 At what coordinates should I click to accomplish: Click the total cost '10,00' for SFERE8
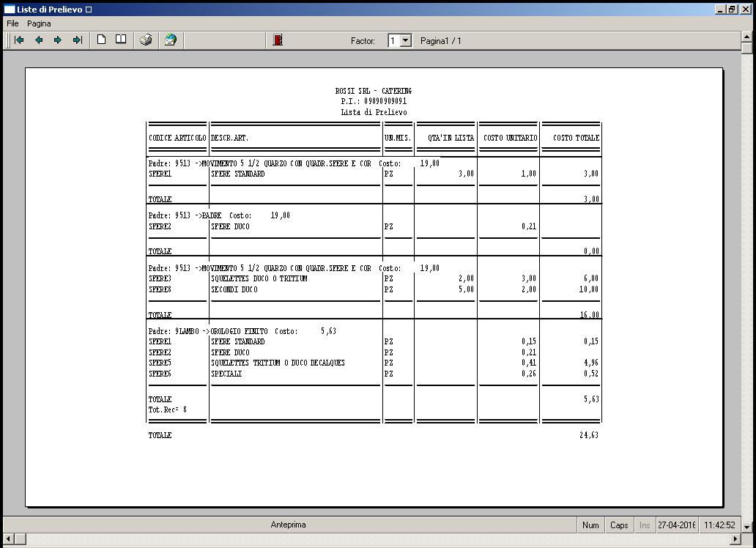click(589, 289)
